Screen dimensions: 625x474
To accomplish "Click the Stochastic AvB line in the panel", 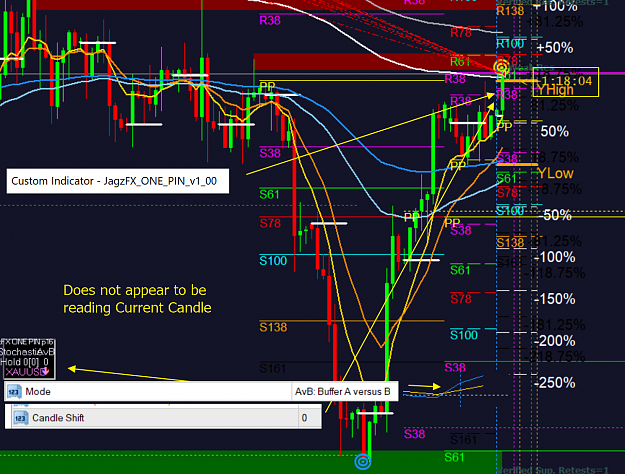I will tap(27, 352).
